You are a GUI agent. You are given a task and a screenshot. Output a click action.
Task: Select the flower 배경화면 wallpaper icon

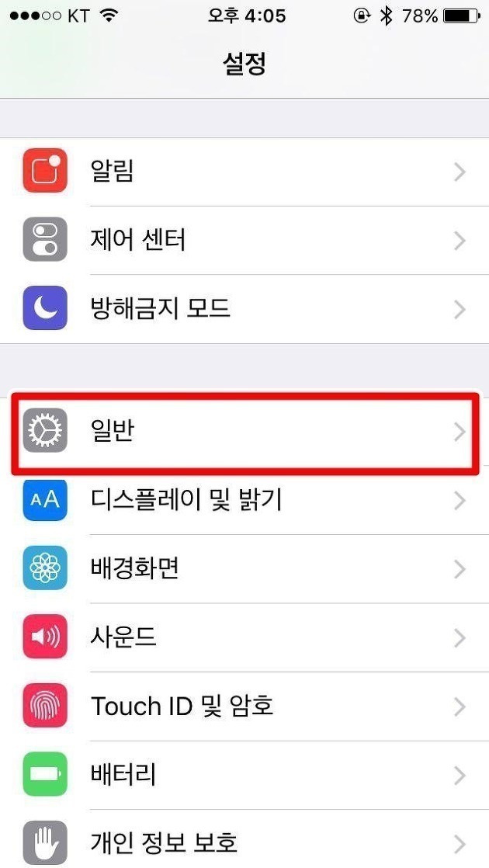pyautogui.click(x=45, y=568)
